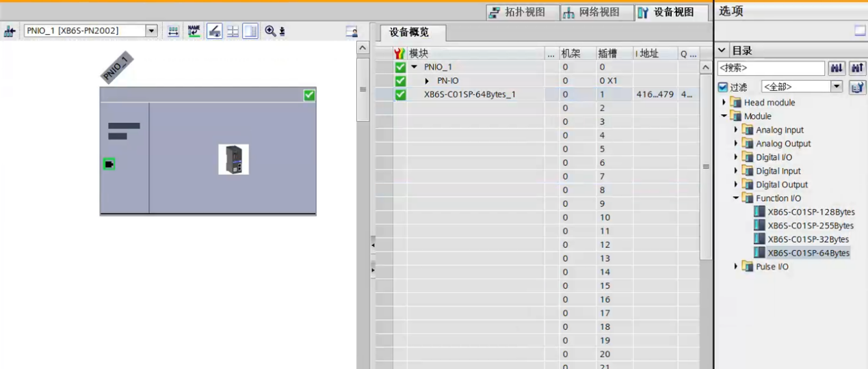Click the search up binoculars icon

(x=857, y=68)
